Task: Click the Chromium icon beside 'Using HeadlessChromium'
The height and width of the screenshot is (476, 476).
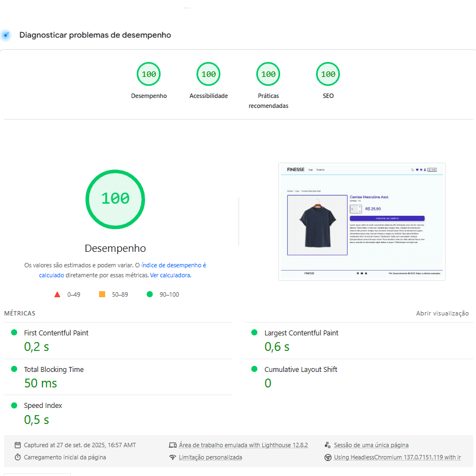Action: [328, 457]
